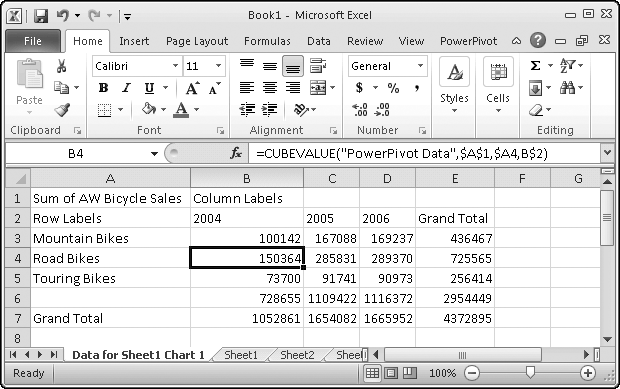Switch to the PowerPivot tab

469,41
